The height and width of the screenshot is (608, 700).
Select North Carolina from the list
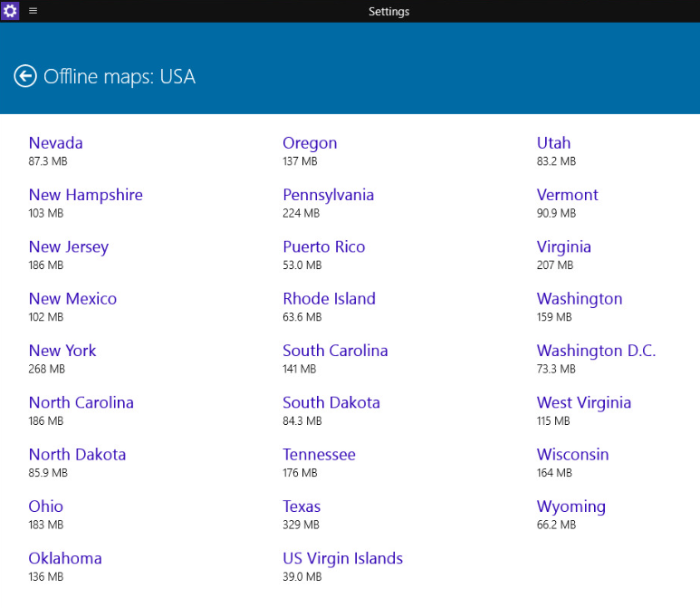click(x=82, y=402)
